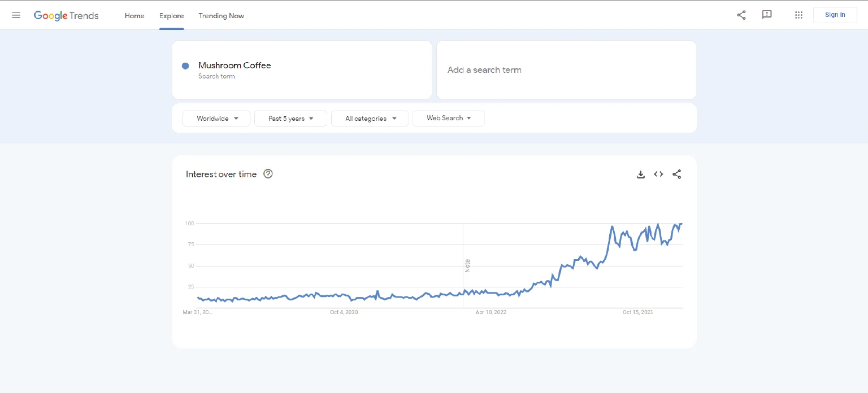Click the share icon in top header
The height and width of the screenshot is (393, 868).
tap(741, 15)
